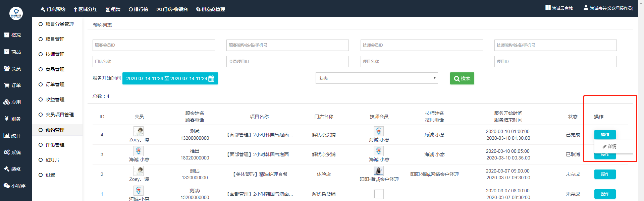Select 设置 in submenu

47,175
